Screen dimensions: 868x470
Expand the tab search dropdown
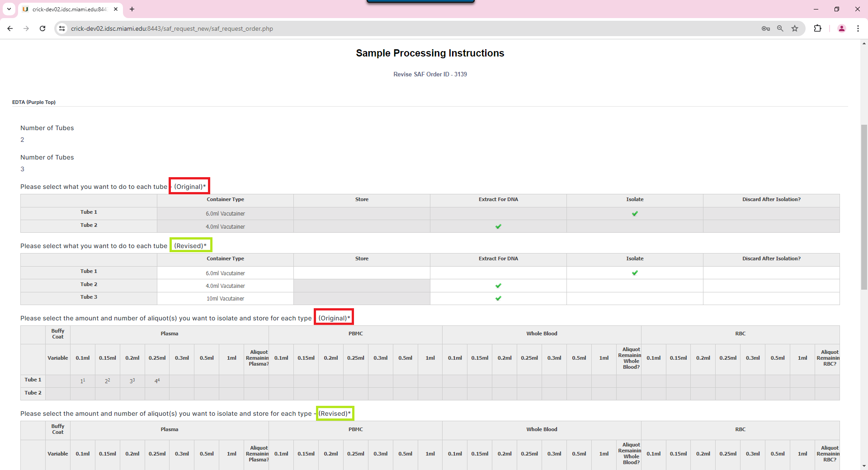[x=9, y=9]
